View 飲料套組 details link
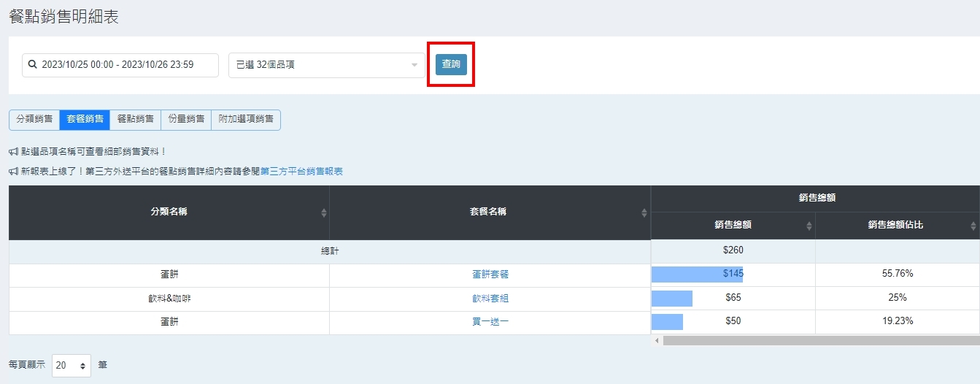This screenshot has height=384, width=980. point(490,299)
